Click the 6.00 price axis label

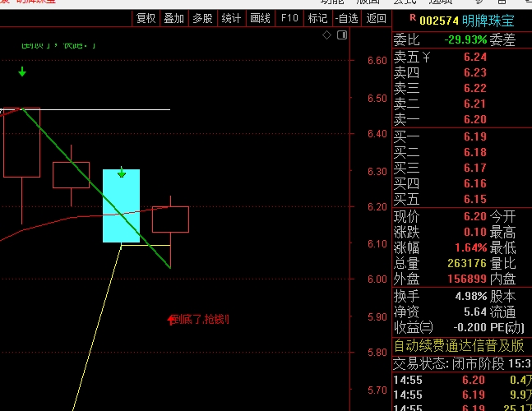point(377,279)
